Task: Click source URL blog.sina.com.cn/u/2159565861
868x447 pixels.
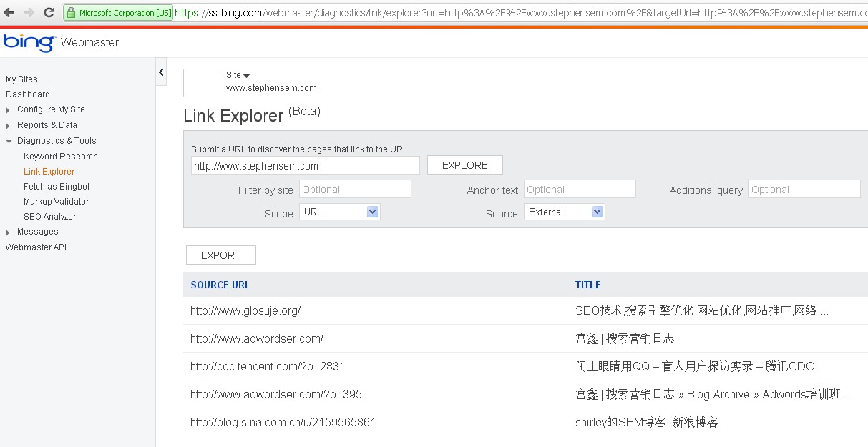Action: click(x=283, y=423)
